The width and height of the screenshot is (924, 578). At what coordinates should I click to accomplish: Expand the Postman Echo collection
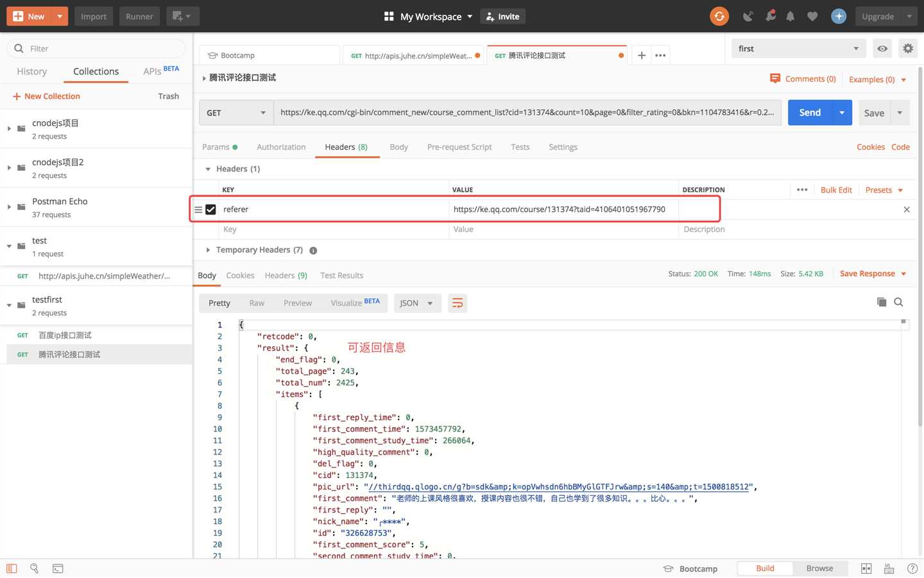(9, 207)
